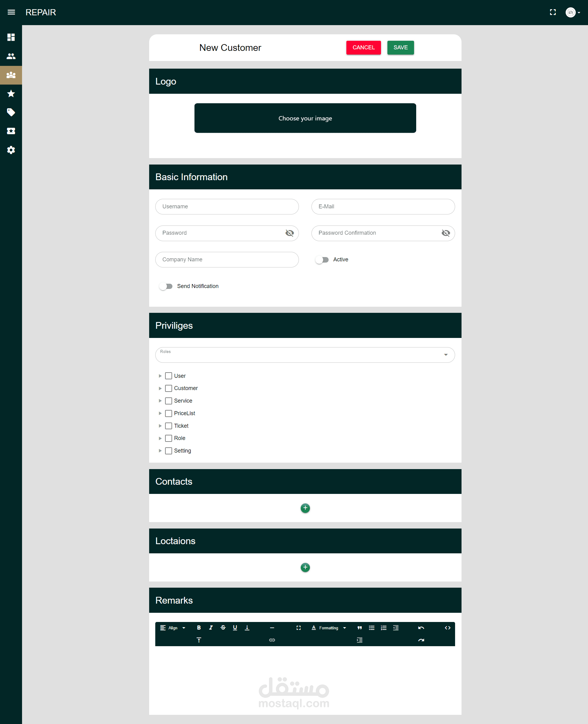Expand the Customer privilege node
This screenshot has height=724, width=588.
pos(160,388)
